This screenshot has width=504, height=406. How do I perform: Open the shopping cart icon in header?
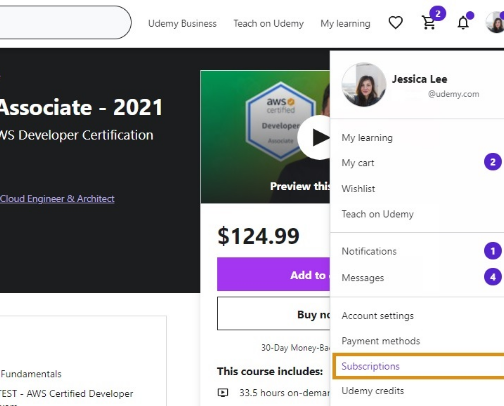pos(428,23)
